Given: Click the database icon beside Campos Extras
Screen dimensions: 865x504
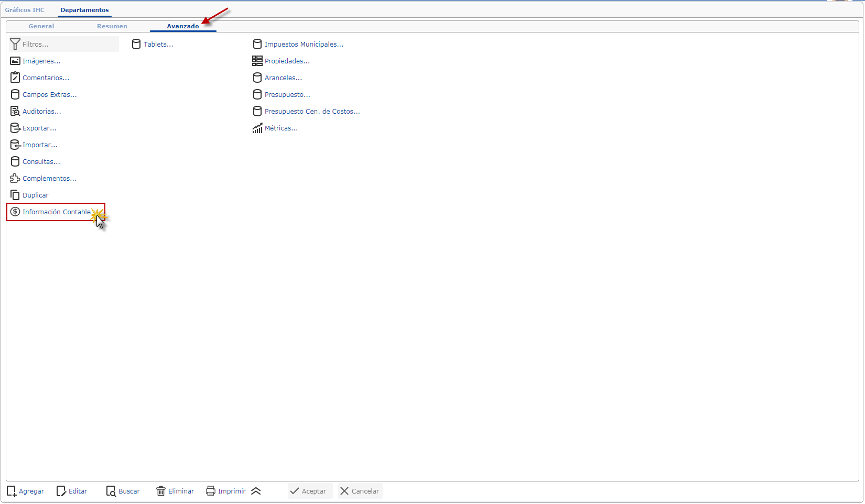Looking at the screenshot, I should pyautogui.click(x=15, y=95).
